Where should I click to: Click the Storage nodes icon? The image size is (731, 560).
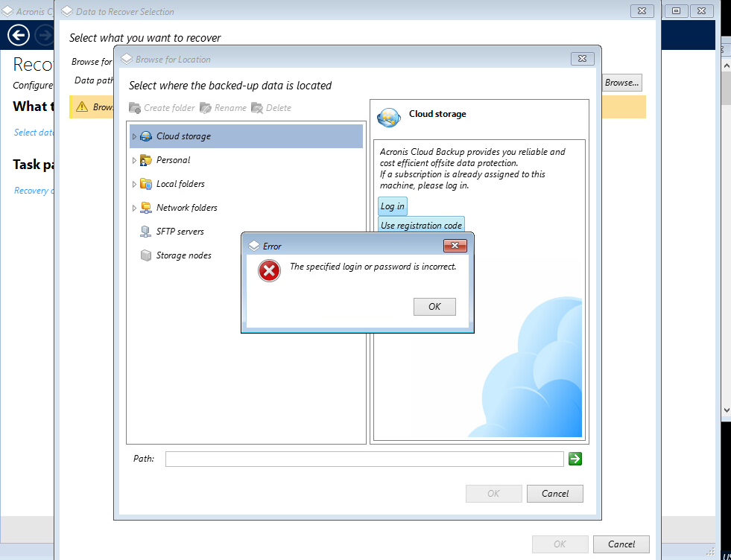(x=146, y=255)
